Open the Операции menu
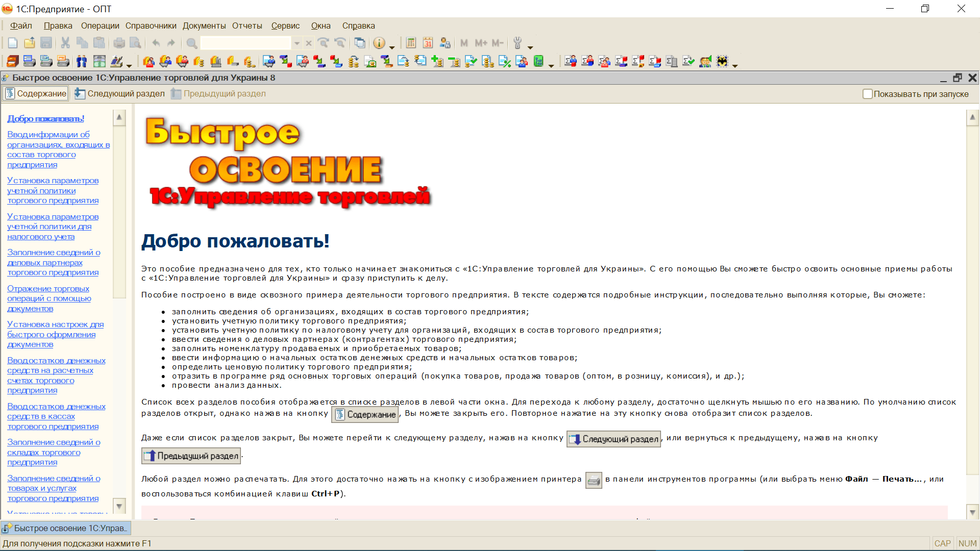This screenshot has height=551, width=980. (100, 26)
